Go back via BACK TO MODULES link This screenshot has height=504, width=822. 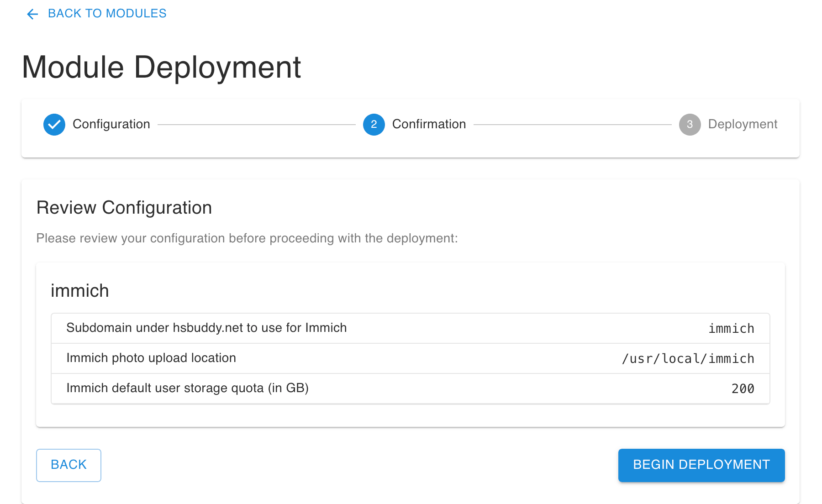point(107,14)
